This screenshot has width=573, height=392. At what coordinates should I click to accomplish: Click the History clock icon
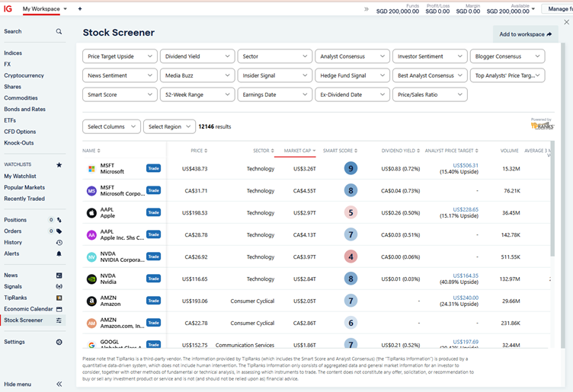point(59,242)
